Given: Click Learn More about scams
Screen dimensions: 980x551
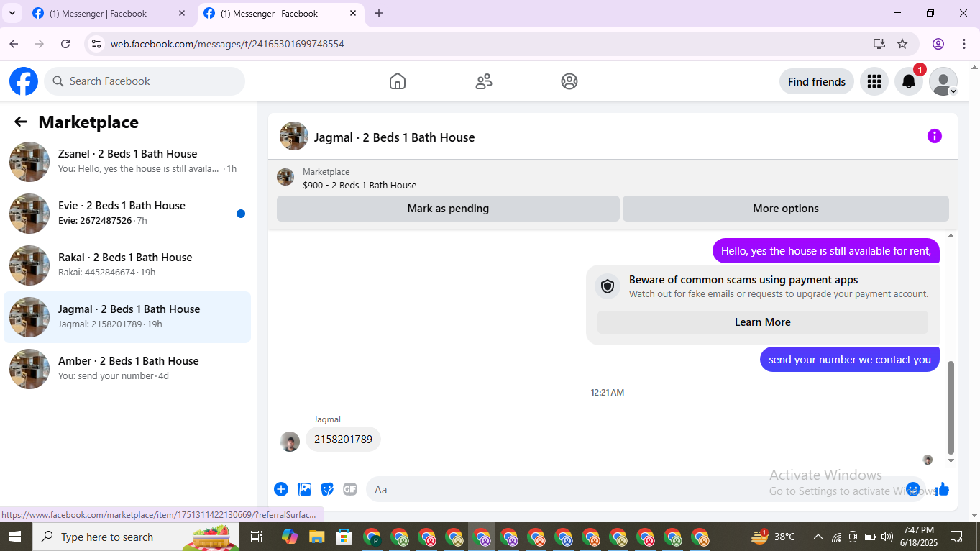Looking at the screenshot, I should coord(763,322).
